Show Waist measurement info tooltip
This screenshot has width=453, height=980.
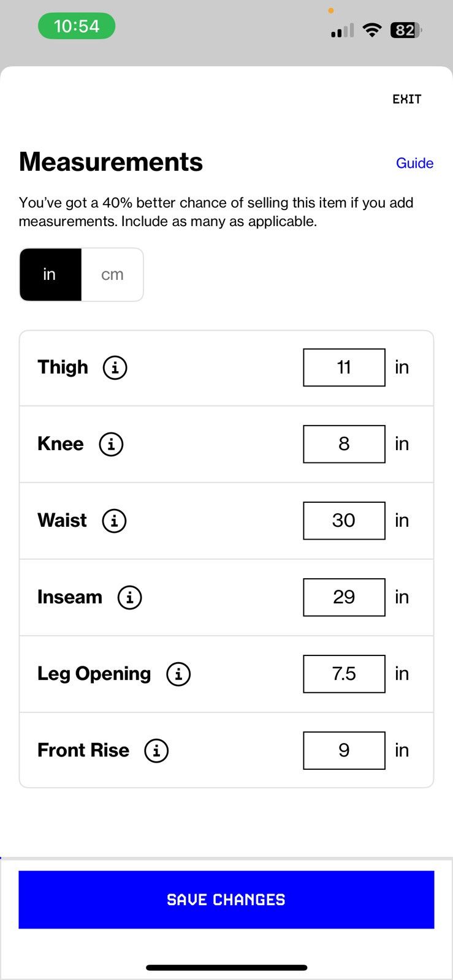click(114, 521)
